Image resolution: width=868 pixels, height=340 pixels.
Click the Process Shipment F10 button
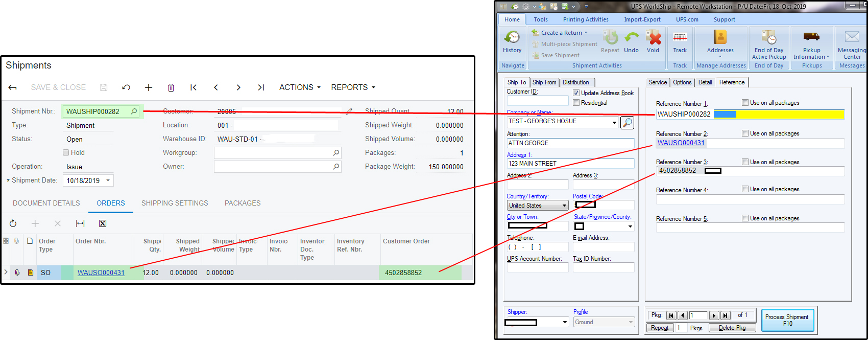tap(787, 320)
